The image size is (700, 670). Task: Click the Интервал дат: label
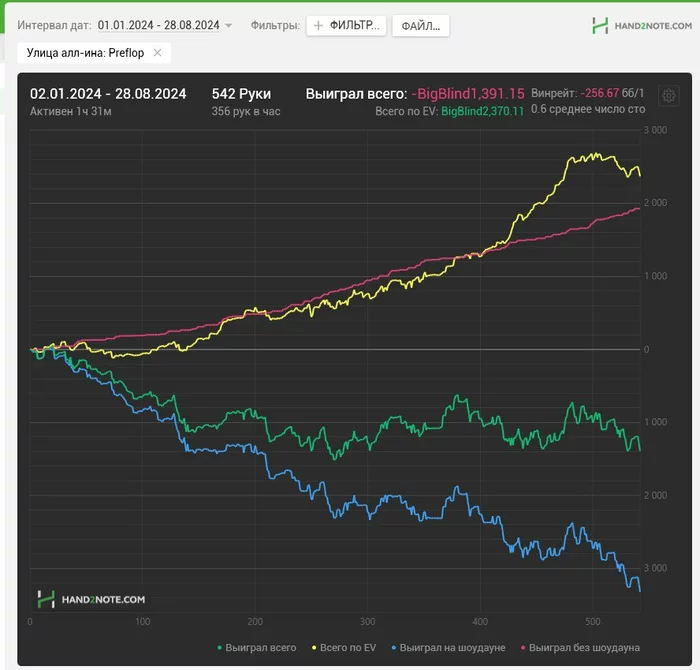(54, 25)
